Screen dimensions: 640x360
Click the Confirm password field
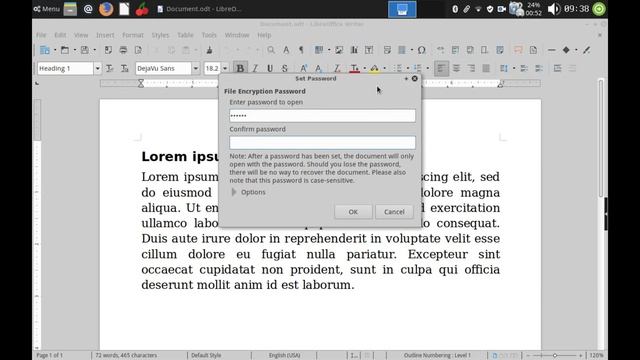pos(322,142)
